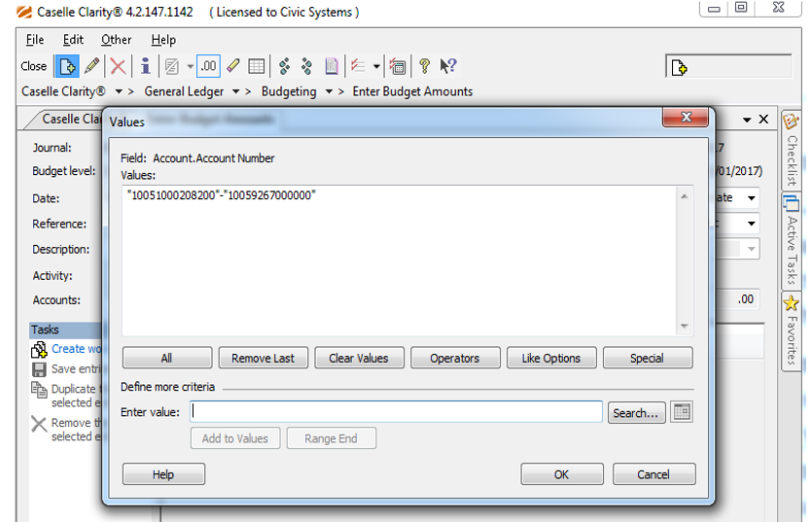812x522 pixels.
Task: Open the blue Information icon
Action: pos(146,66)
